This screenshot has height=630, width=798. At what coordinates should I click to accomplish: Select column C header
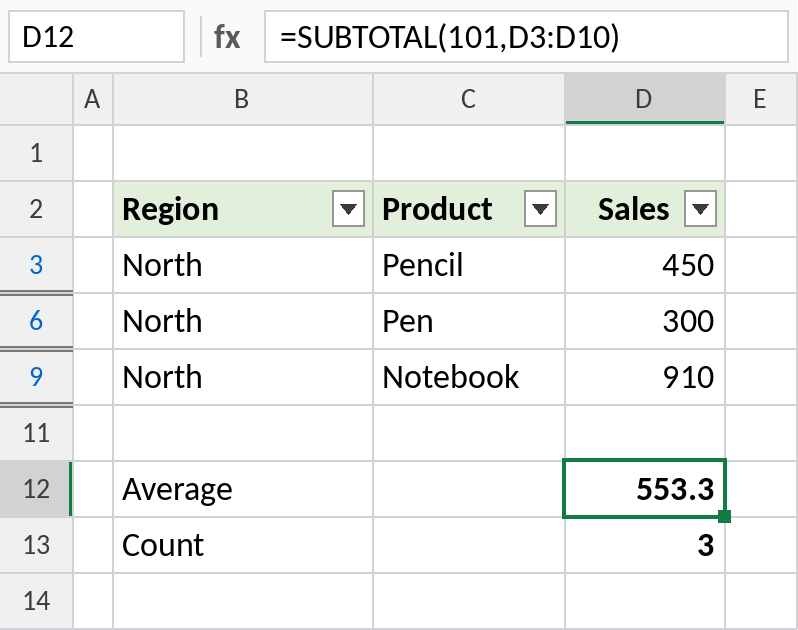pos(469,99)
